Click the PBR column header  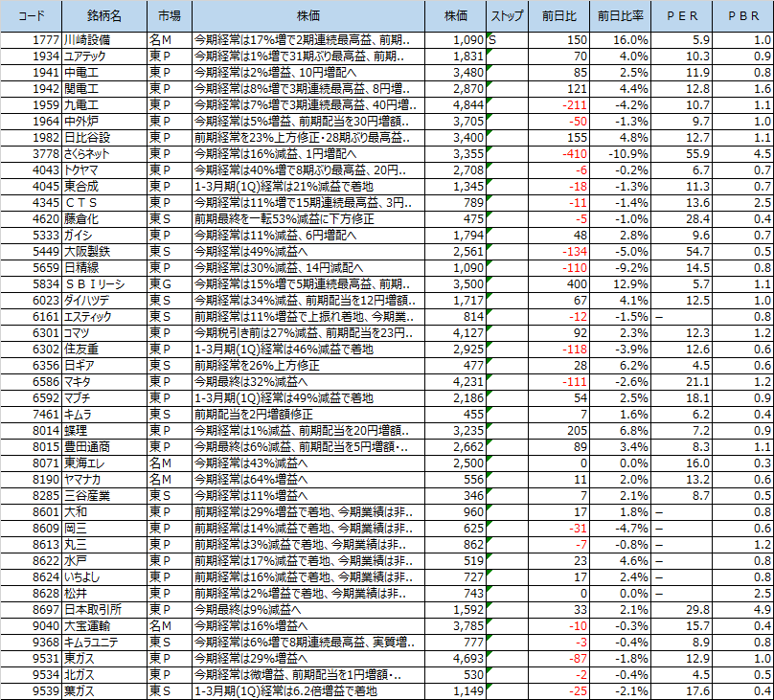pyautogui.click(x=743, y=15)
